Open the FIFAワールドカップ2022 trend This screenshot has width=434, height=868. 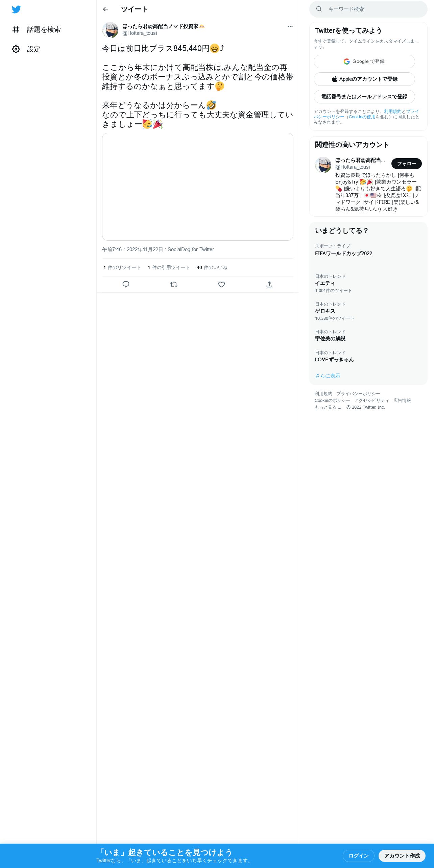pos(343,254)
